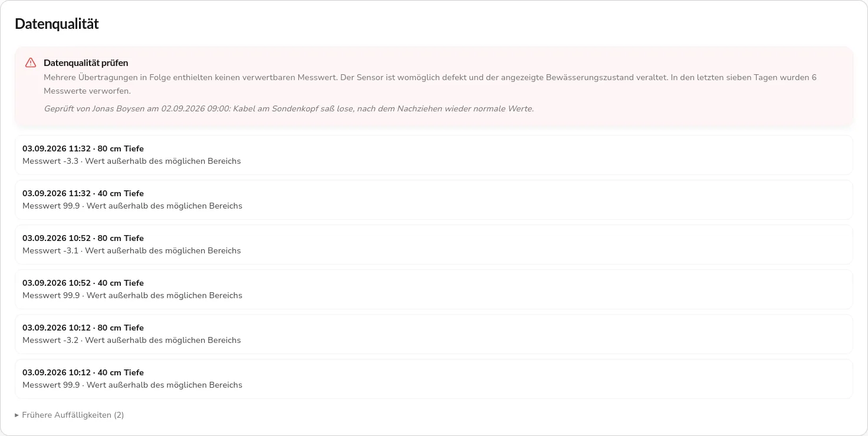868x436 pixels.
Task: Open the 03.09.2026 10:52 · 40 cm Tiefe entry
Action: [434, 289]
